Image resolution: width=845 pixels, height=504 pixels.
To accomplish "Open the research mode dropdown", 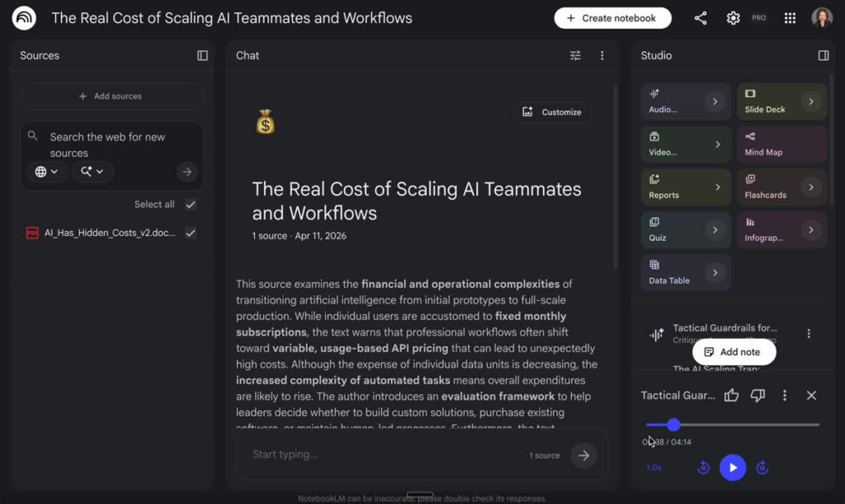I will pos(92,172).
